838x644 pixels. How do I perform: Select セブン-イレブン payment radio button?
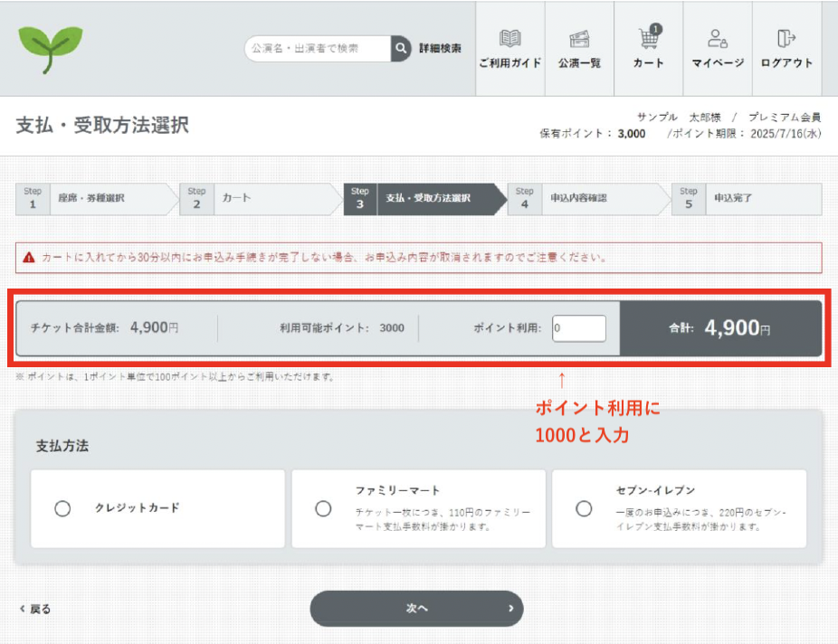[x=584, y=508]
